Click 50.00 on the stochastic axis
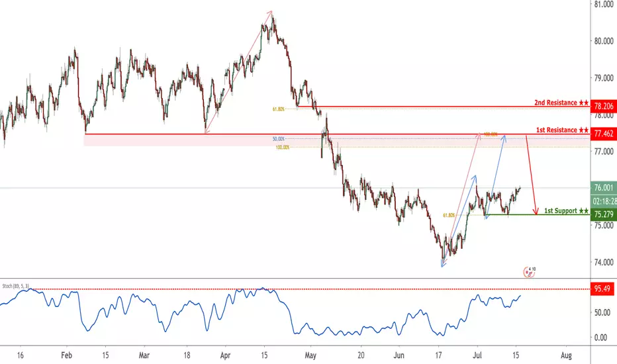This screenshot has height=364, width=617. pyautogui.click(x=600, y=312)
